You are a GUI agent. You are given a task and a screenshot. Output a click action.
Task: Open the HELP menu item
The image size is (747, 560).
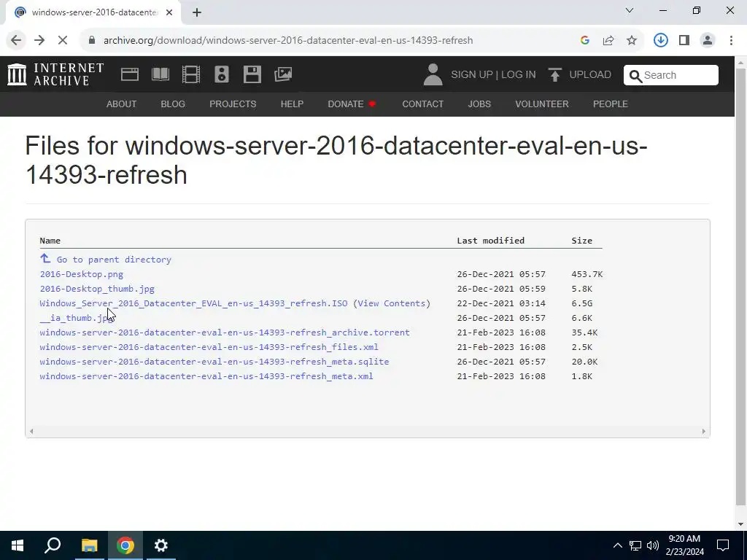292,104
